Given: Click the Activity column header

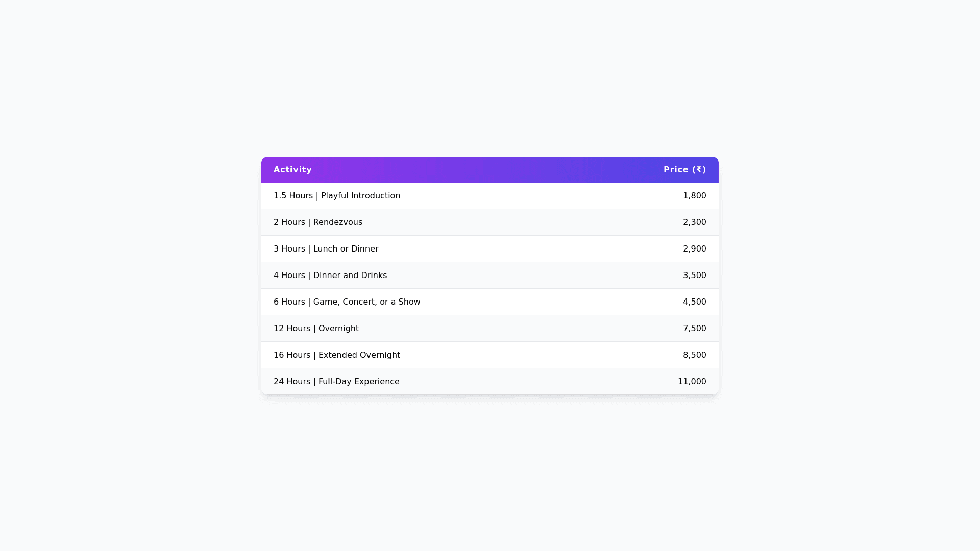Looking at the screenshot, I should point(292,170).
